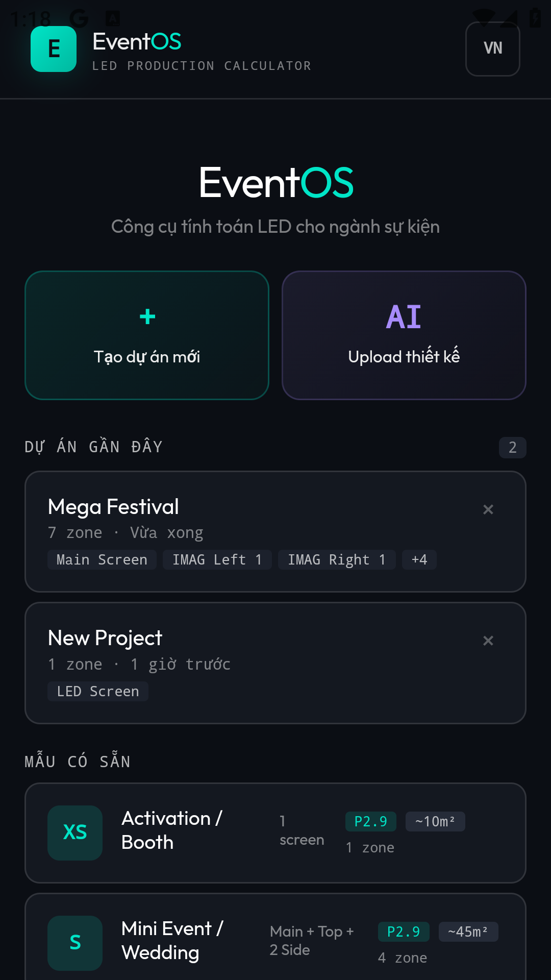The image size is (551, 980).
Task: Choose Mini Event / Wedding template
Action: (172, 941)
